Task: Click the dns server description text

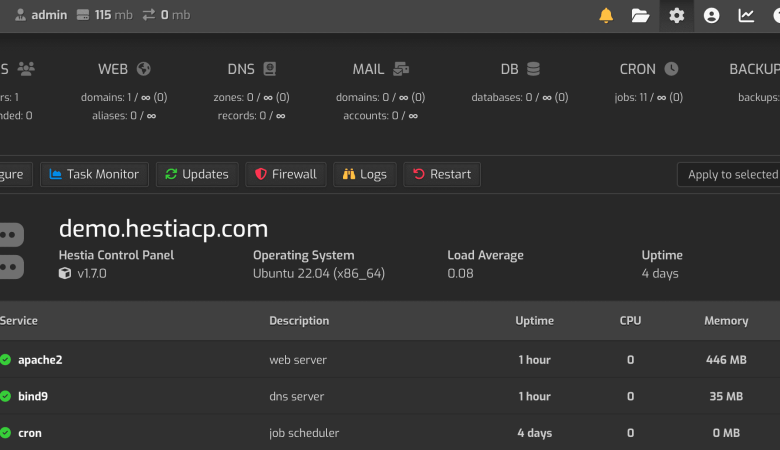Action: click(x=296, y=396)
